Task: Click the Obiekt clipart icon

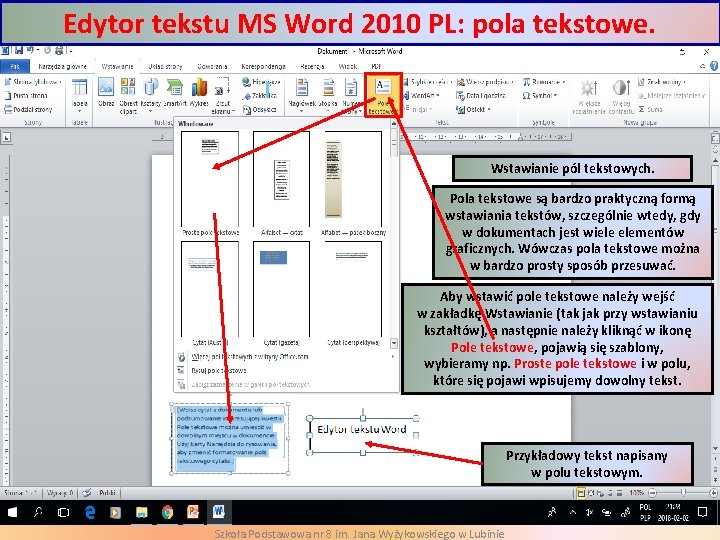Action: pyautogui.click(x=128, y=96)
